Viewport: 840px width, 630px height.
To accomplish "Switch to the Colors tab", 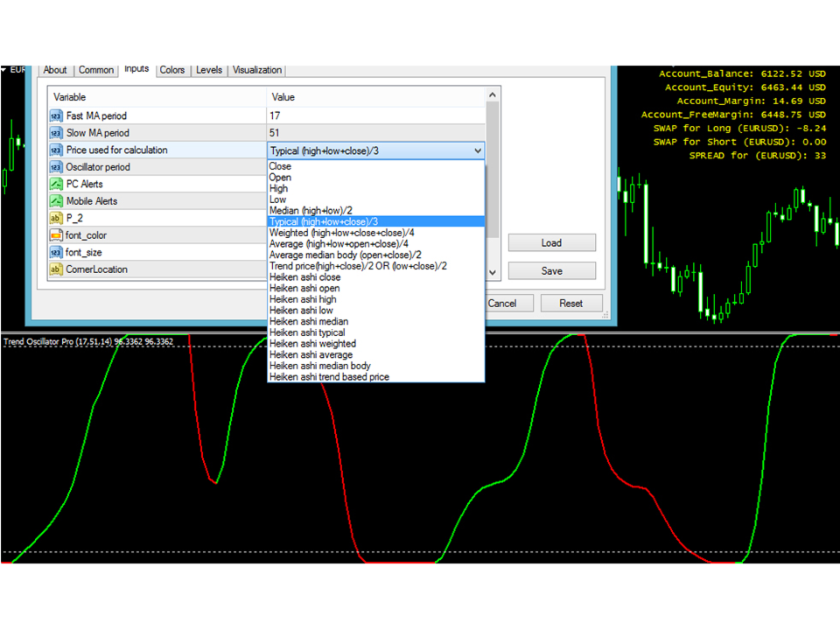I will [172, 70].
